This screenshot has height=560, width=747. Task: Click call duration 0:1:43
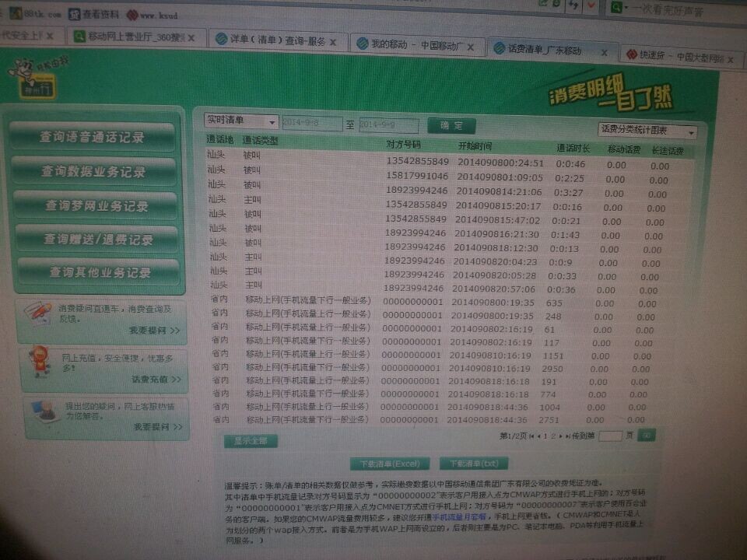pyautogui.click(x=565, y=235)
